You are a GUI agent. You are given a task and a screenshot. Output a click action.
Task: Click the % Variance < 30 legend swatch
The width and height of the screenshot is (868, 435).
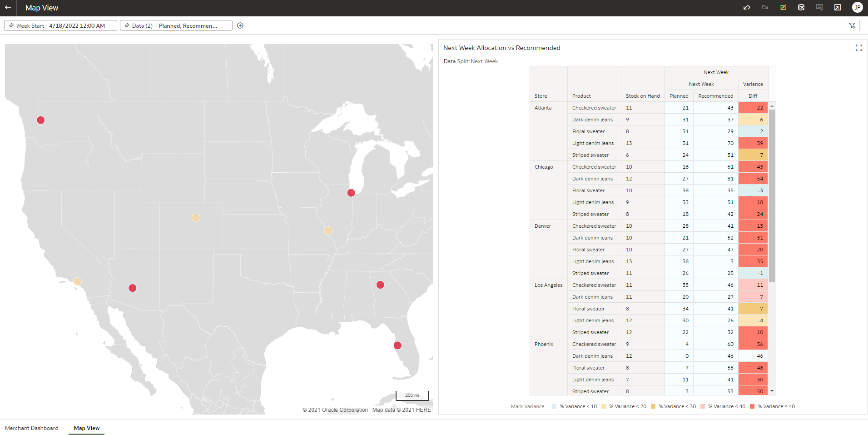coord(653,406)
